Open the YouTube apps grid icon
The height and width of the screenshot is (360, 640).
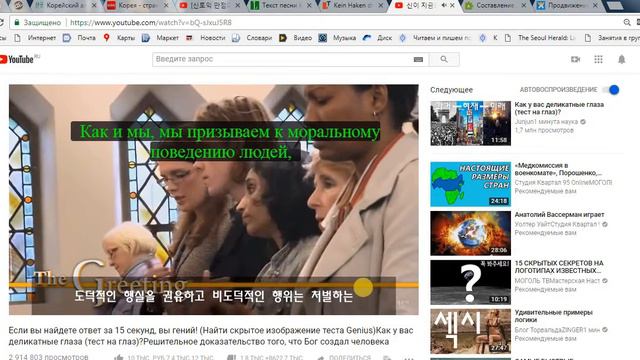coord(598,59)
